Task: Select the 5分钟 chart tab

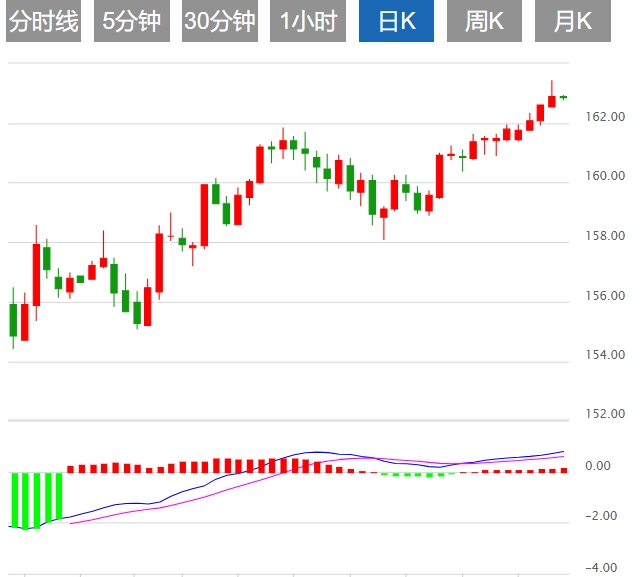Action: pyautogui.click(x=131, y=22)
